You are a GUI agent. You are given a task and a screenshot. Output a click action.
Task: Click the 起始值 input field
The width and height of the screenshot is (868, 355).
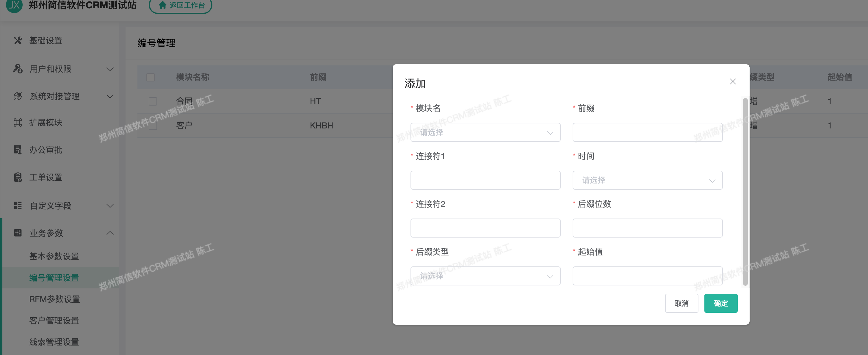pyautogui.click(x=647, y=276)
